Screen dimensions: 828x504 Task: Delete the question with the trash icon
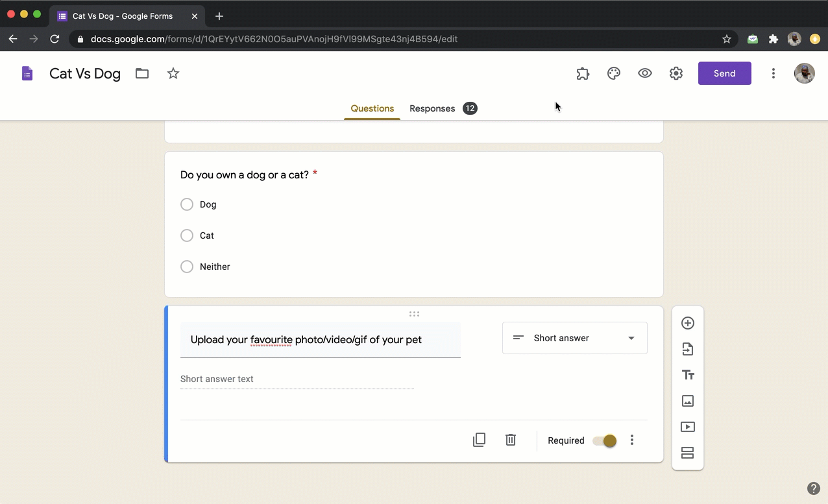[511, 440]
